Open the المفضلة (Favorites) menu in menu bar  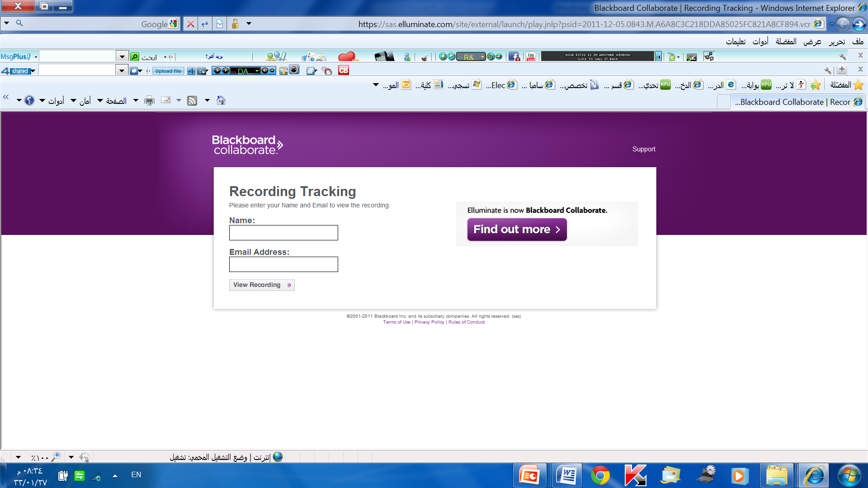tap(786, 41)
